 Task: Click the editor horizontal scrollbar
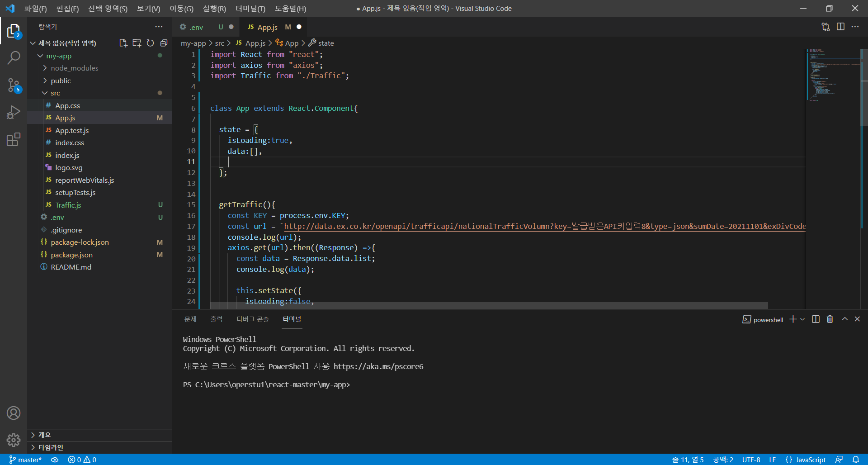(x=489, y=305)
